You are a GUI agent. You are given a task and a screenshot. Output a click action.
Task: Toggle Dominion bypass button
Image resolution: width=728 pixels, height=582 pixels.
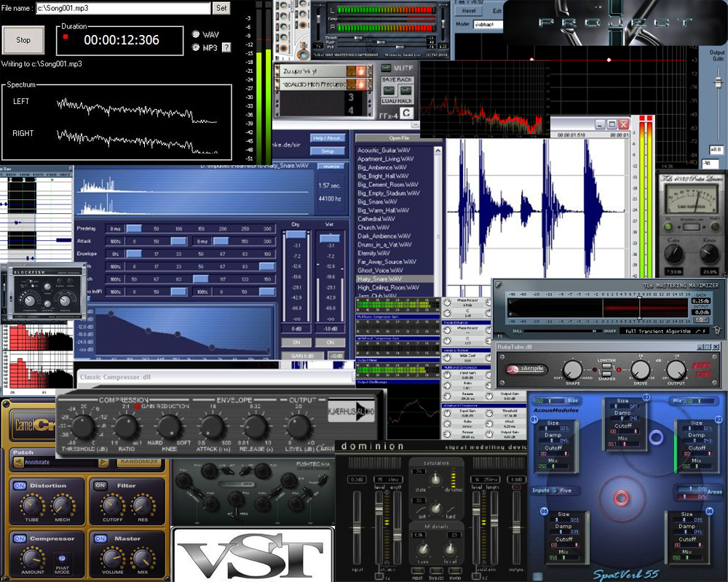point(436,571)
